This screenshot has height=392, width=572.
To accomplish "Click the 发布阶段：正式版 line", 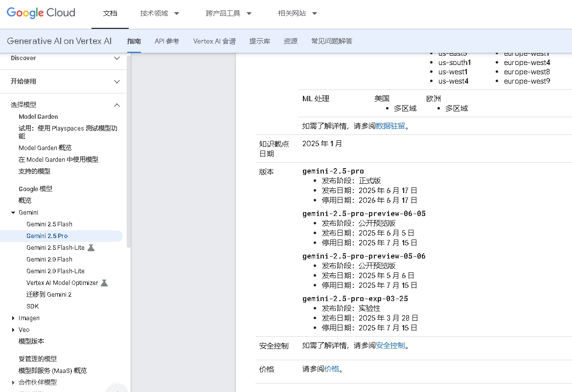I will 351,181.
